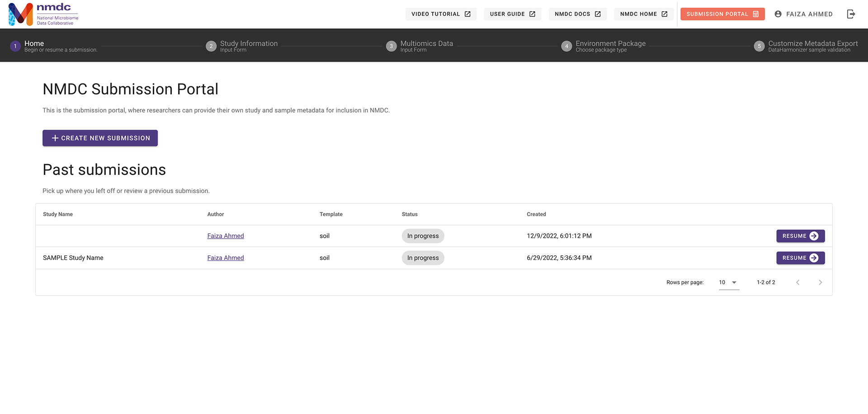Open Faiza Ahmed link in 12/9/2022 row

226,236
